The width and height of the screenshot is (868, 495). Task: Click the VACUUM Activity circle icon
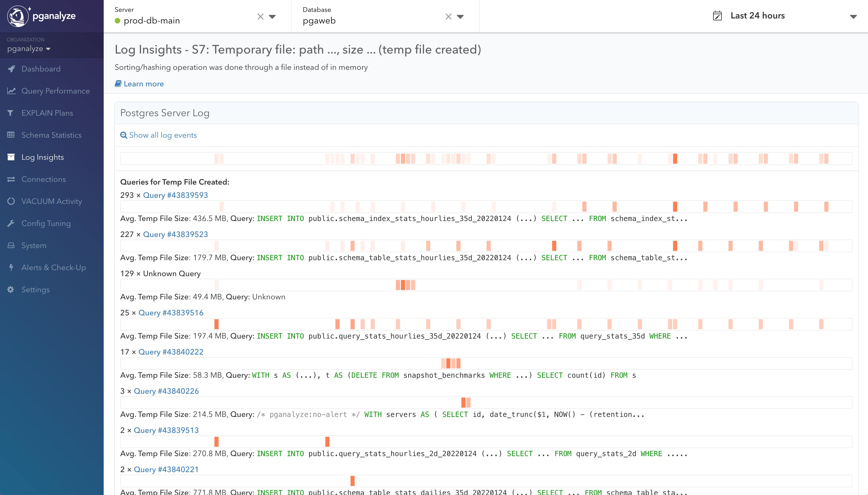click(x=11, y=201)
